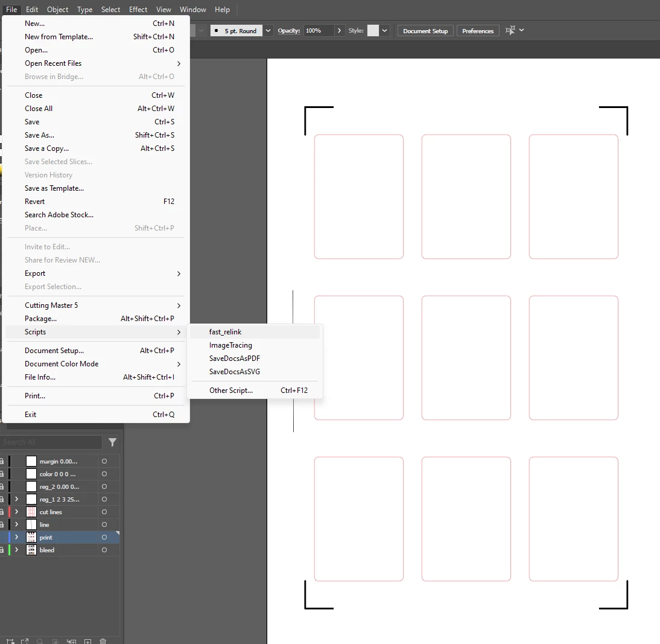Click the Make Clipping Mask icon
This screenshot has width=660, height=644.
pyautogui.click(x=55, y=641)
